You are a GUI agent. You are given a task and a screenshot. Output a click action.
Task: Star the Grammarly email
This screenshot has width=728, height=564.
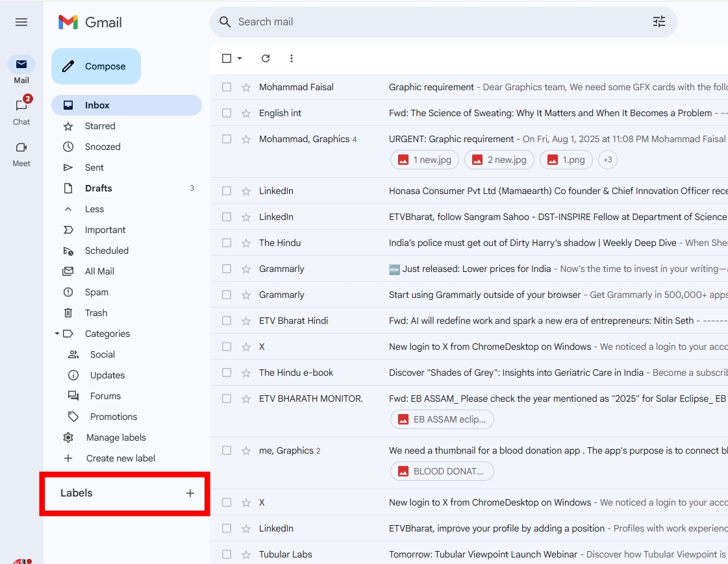tap(246, 268)
